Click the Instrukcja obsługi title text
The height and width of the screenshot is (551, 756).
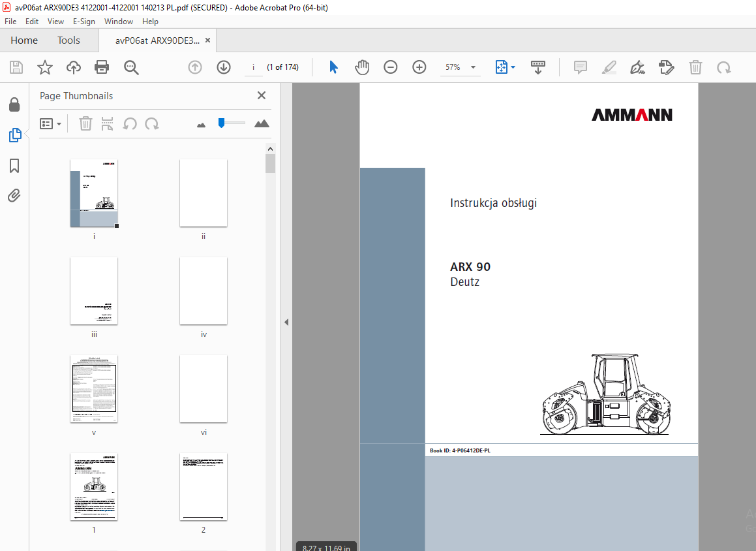click(x=493, y=203)
